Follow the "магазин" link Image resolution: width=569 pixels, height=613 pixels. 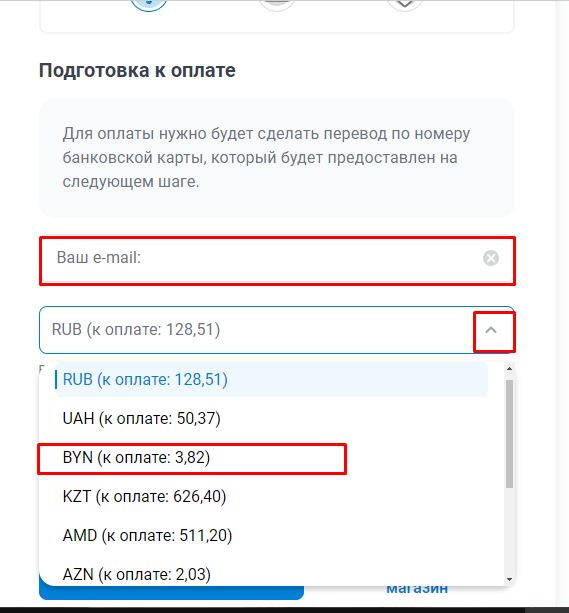(417, 589)
